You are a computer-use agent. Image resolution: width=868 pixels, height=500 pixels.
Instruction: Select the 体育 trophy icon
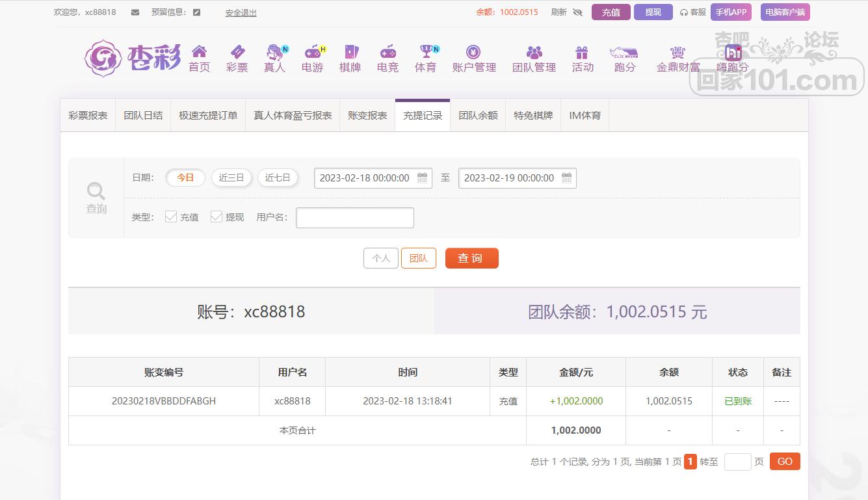(426, 52)
